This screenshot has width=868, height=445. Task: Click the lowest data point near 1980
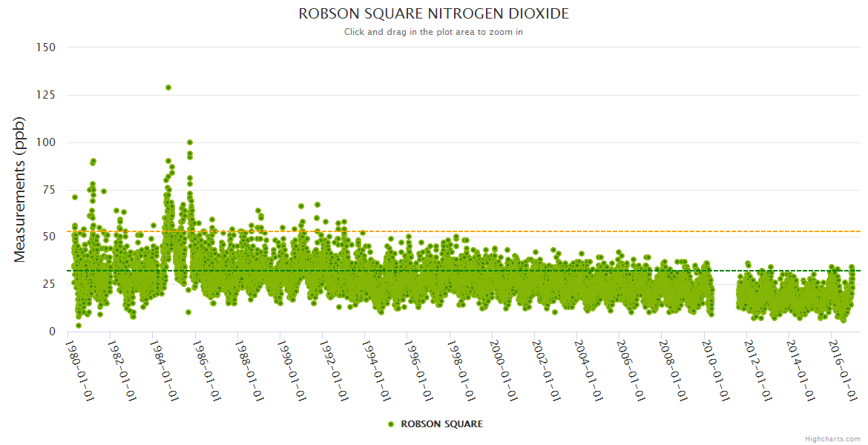click(x=79, y=326)
